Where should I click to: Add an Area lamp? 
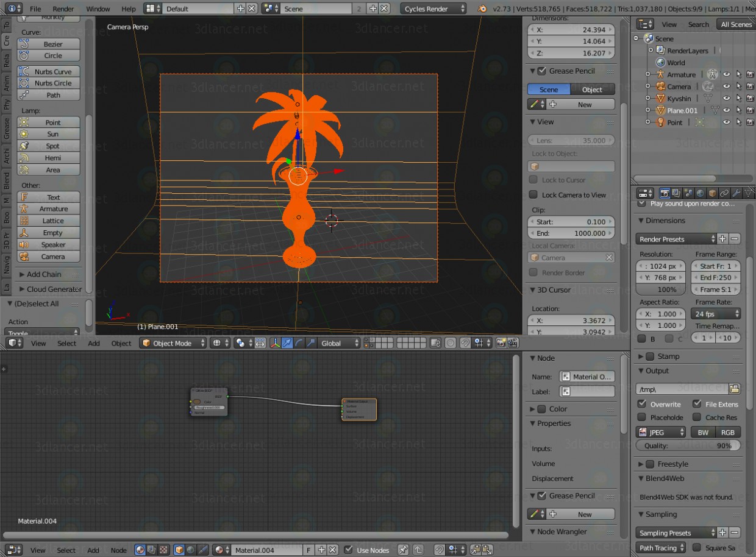(49, 170)
